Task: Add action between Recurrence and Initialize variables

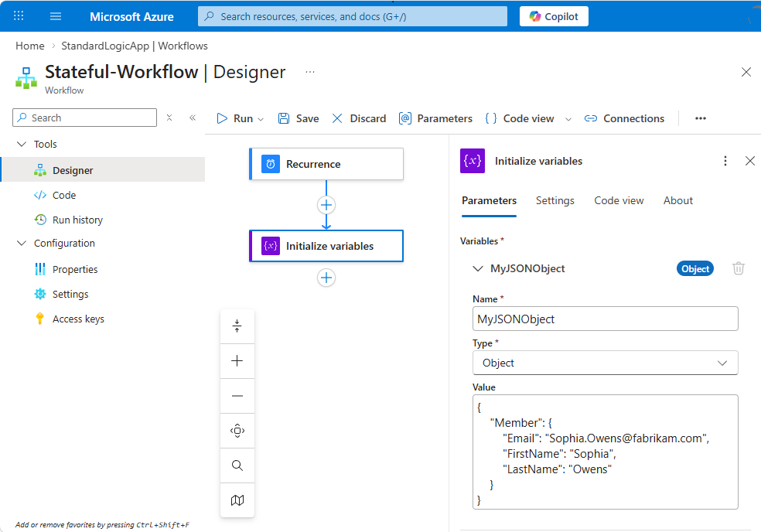Action: coord(326,205)
